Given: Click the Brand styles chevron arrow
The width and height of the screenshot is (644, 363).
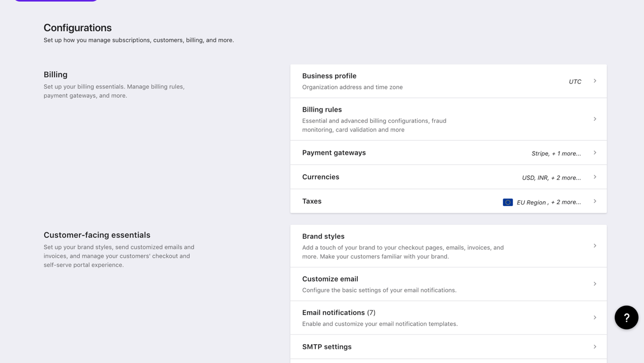Looking at the screenshot, I should point(595,246).
